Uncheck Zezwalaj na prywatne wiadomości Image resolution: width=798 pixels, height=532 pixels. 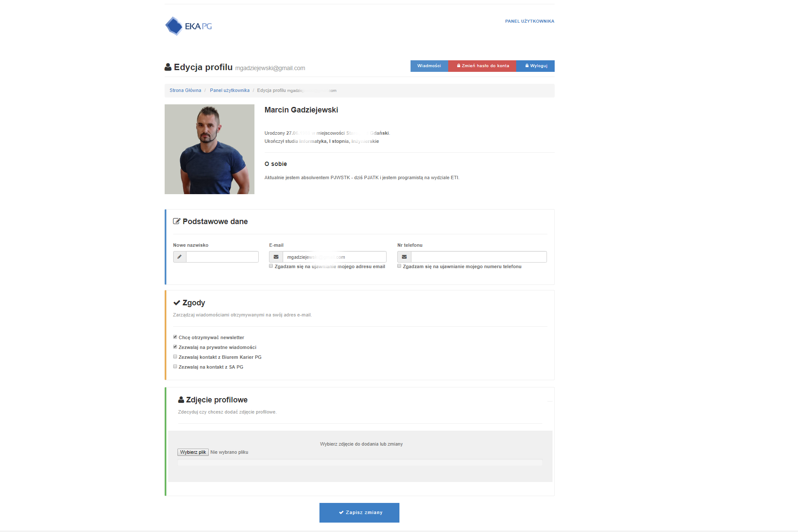[x=175, y=347]
